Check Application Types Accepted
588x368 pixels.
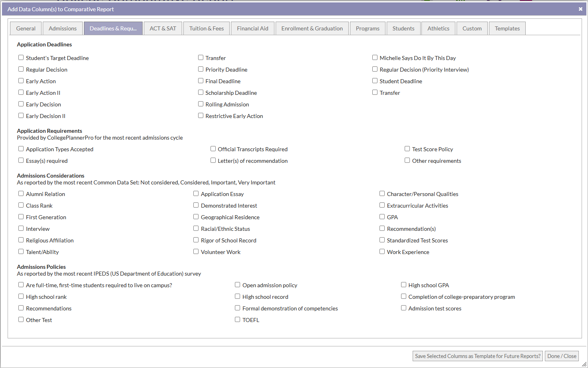[x=21, y=149]
